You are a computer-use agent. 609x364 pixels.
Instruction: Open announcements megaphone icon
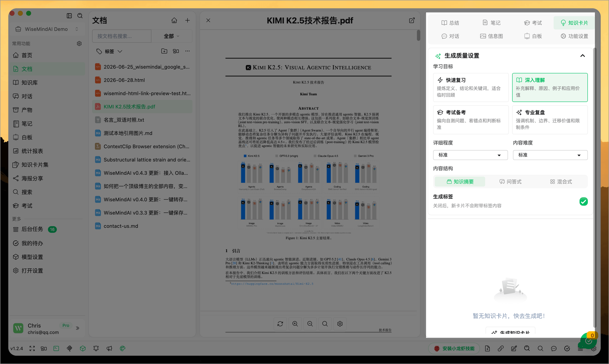(x=109, y=348)
